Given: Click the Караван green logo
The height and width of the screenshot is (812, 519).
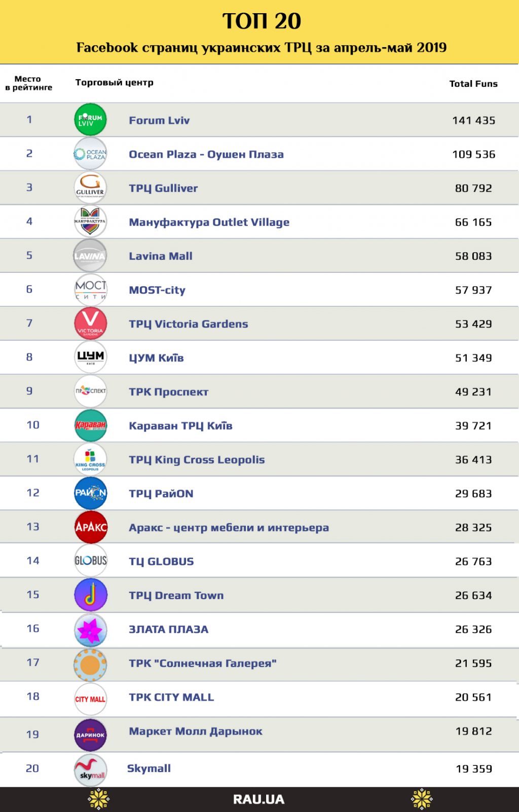Looking at the screenshot, I should (x=90, y=425).
